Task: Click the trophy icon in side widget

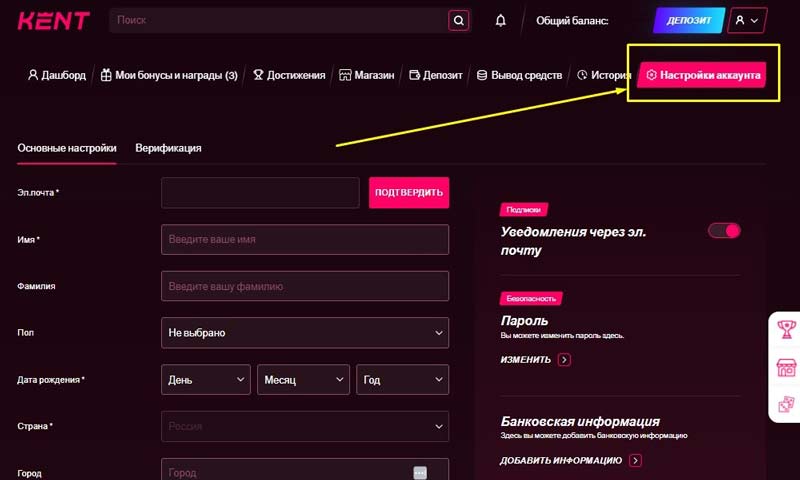Action: [x=786, y=329]
